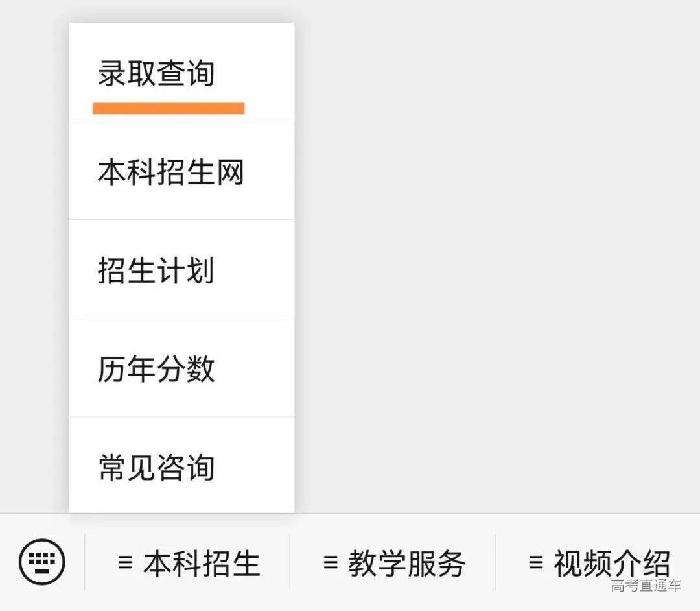700x611 pixels.
Task: Open the 本科招生网 admissions website link
Action: [170, 173]
